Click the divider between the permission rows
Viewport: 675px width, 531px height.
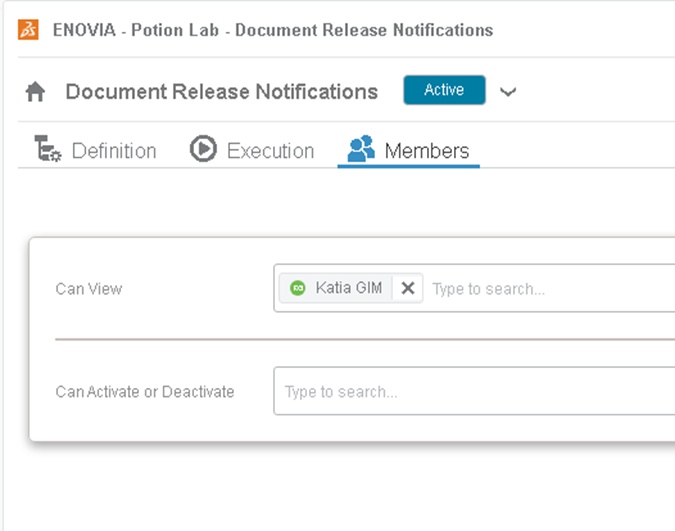[x=360, y=339]
